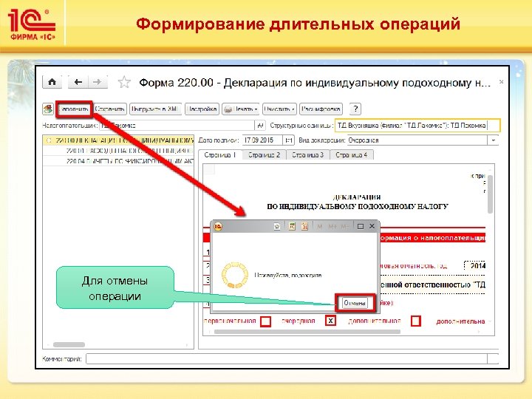Maximize the wait dialog window
The image size is (532, 399).
[x=361, y=226]
